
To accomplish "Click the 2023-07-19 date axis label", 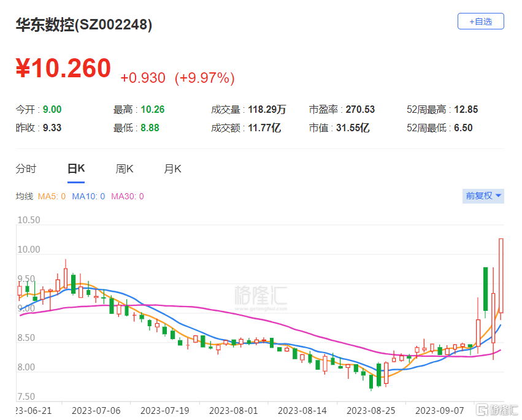I will [x=165, y=411].
